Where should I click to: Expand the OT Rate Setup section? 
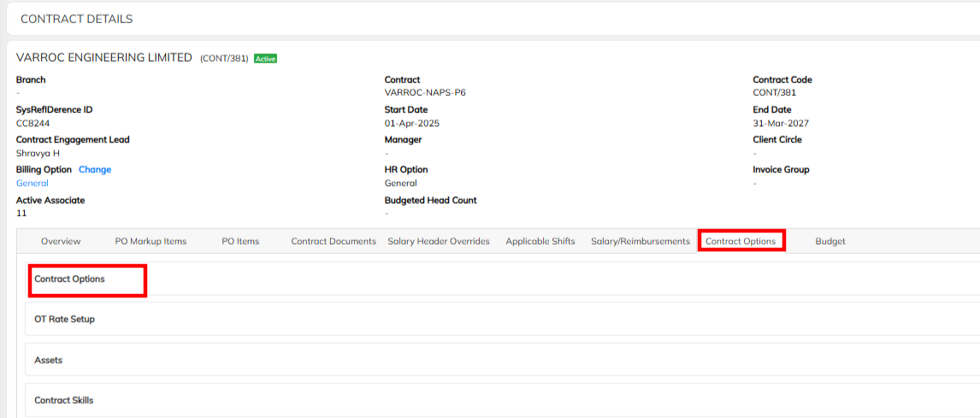coord(503,320)
